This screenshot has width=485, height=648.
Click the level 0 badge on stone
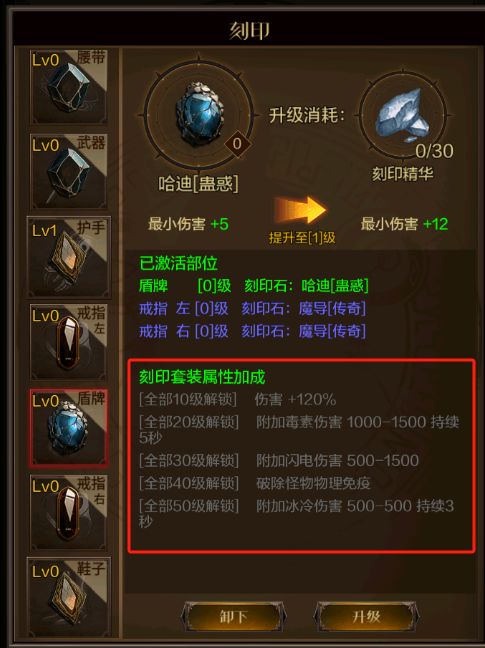pos(237,144)
